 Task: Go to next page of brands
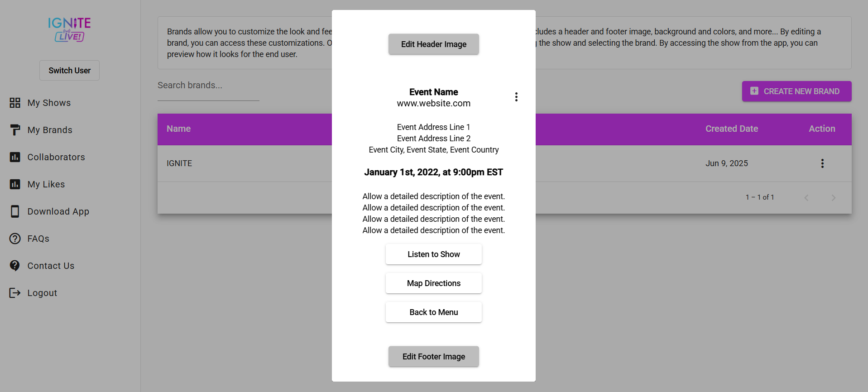coord(833,198)
